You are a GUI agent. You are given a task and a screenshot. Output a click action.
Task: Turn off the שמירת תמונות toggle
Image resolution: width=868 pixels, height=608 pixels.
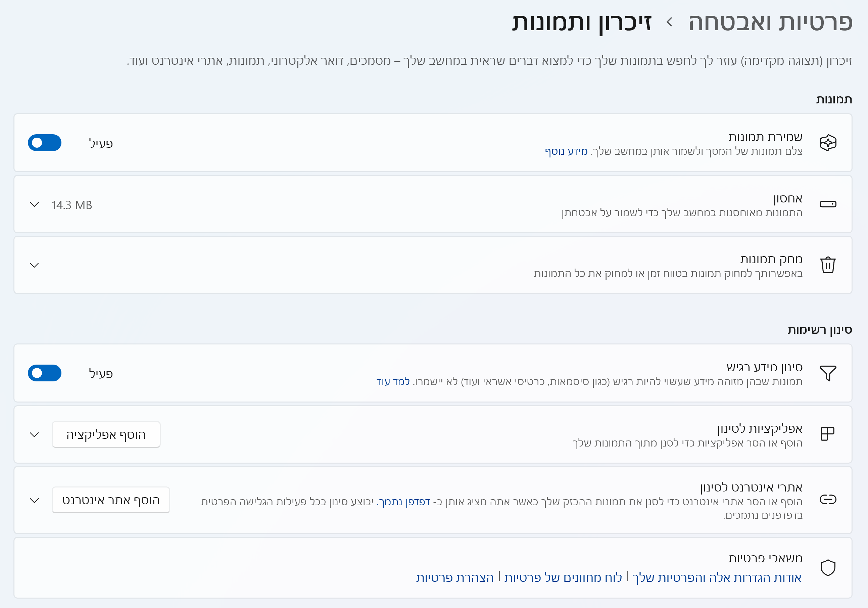(x=45, y=143)
